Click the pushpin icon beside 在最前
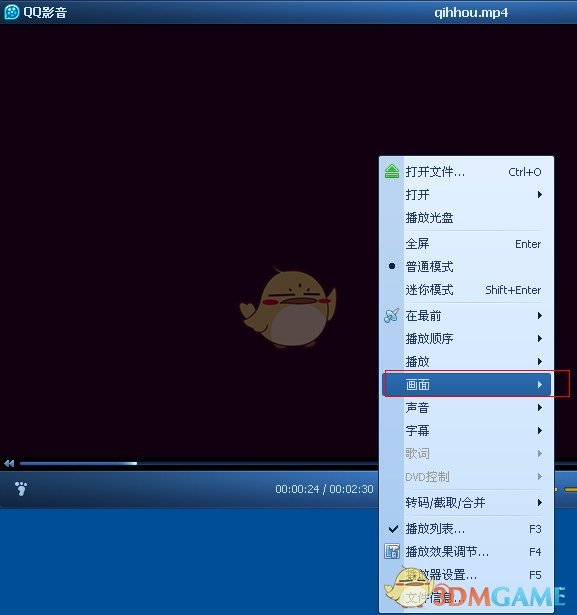This screenshot has height=615, width=577. (391, 315)
